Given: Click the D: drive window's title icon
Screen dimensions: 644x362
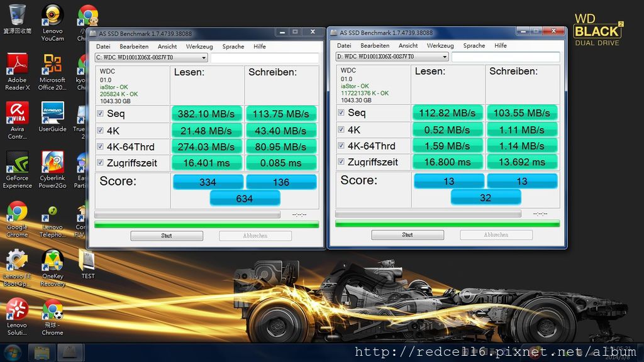Looking at the screenshot, I should (x=333, y=33).
